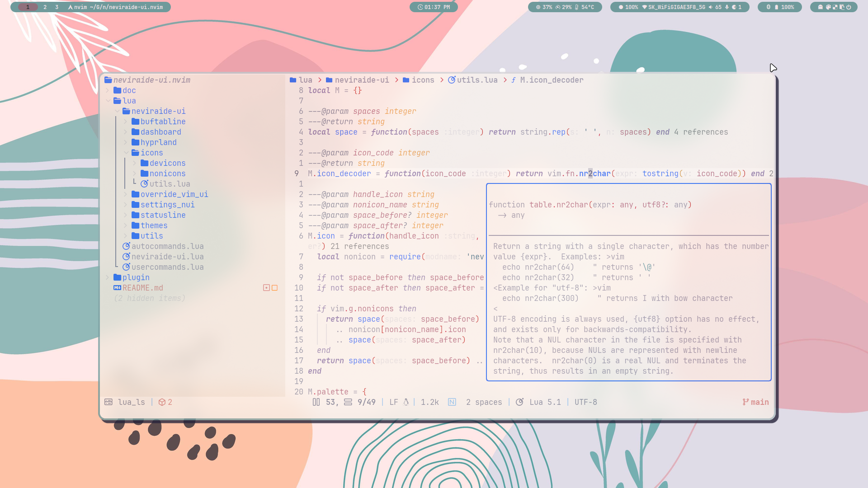Screen dimensions: 868x488
Task: Click the diagnostics cube icon showing 2
Action: pyautogui.click(x=162, y=402)
